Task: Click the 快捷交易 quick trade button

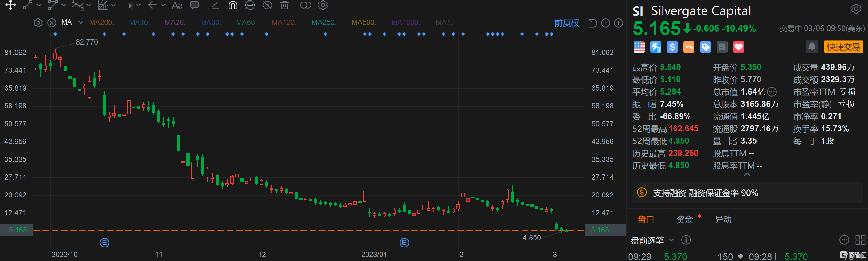Action: tap(843, 47)
